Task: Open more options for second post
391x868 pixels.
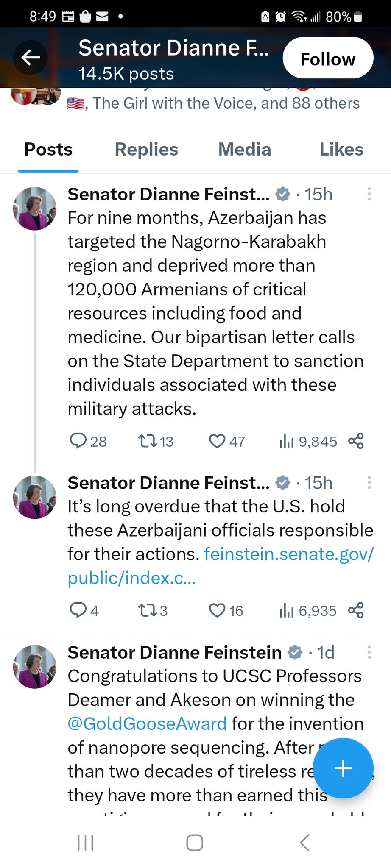Action: click(369, 483)
